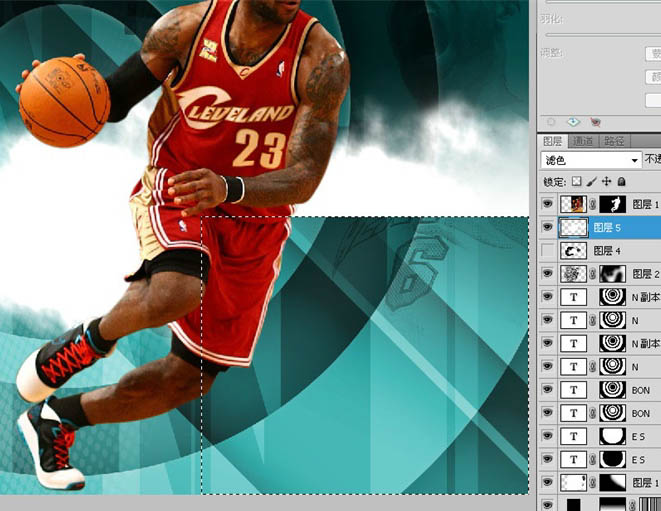Select E S layer name beside black-dome mask
Viewport: 661px width, 511px height.
[x=638, y=460]
